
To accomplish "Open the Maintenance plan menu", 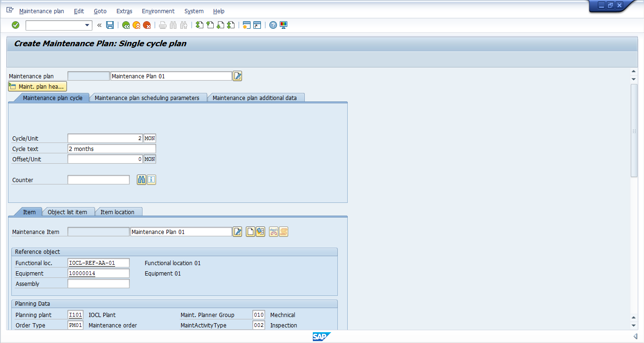I will pos(42,11).
